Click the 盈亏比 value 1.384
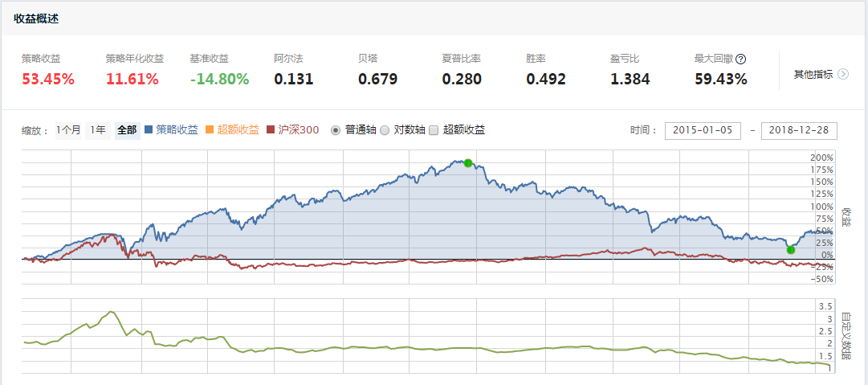Image resolution: width=868 pixels, height=385 pixels. [x=630, y=80]
